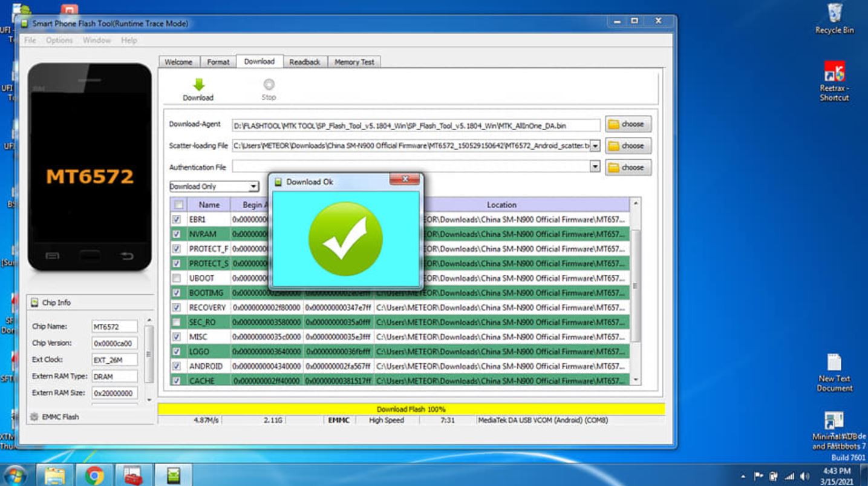Click the yellow Download Flash 100% progress bar

[411, 409]
